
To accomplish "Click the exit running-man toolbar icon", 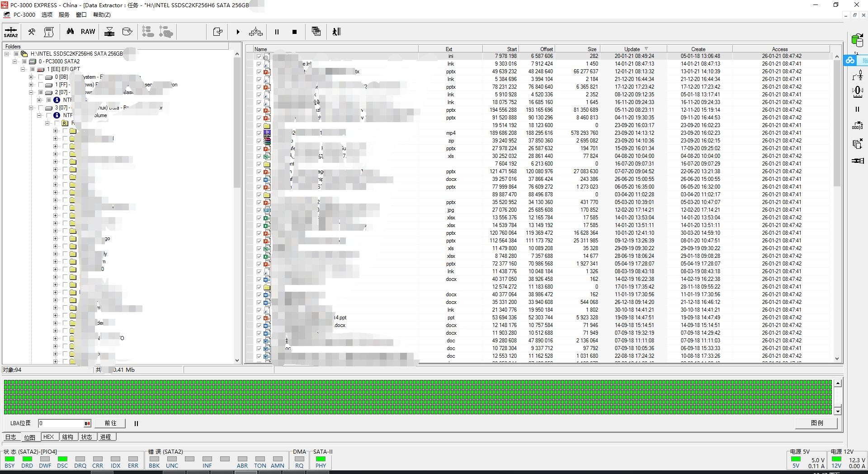I will pos(336,32).
